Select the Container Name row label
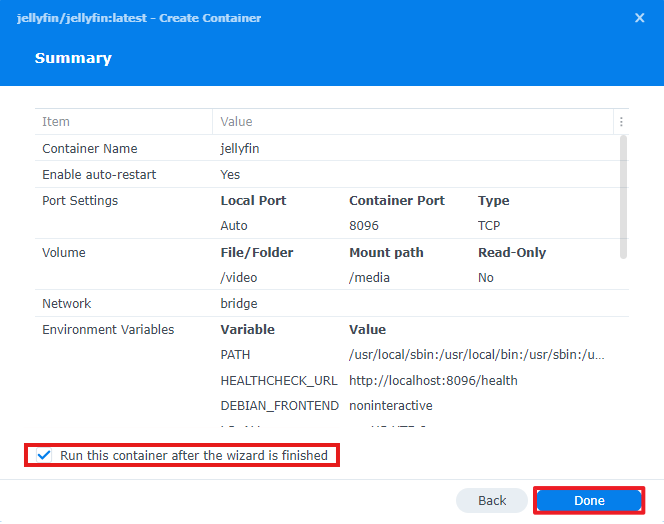664x524 pixels. click(90, 149)
